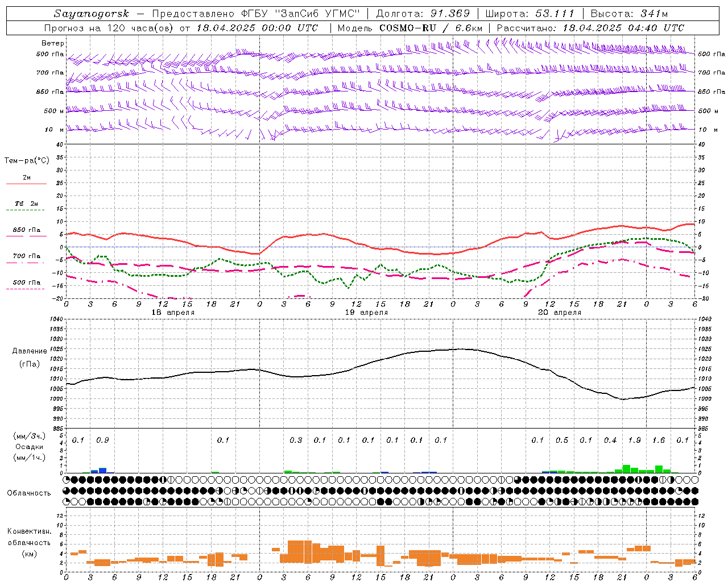Screen dimensions: 728x582
Task: Click the 'Долгота: 91.369' header field
Action: pyautogui.click(x=423, y=14)
